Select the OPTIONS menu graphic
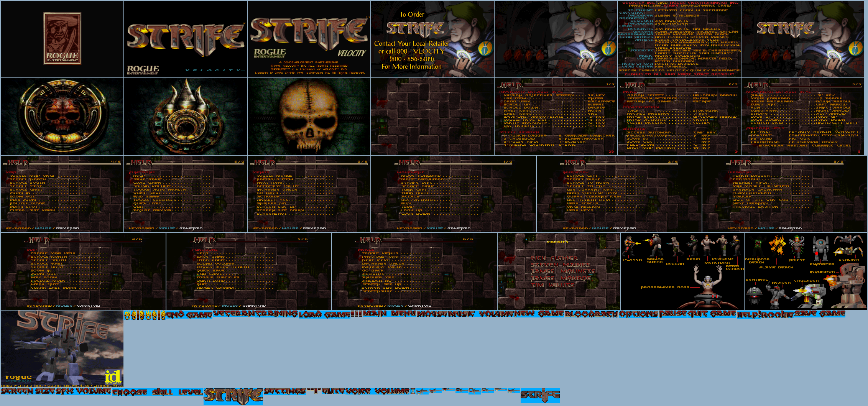Screen dimensions: 868x406 (639, 314)
